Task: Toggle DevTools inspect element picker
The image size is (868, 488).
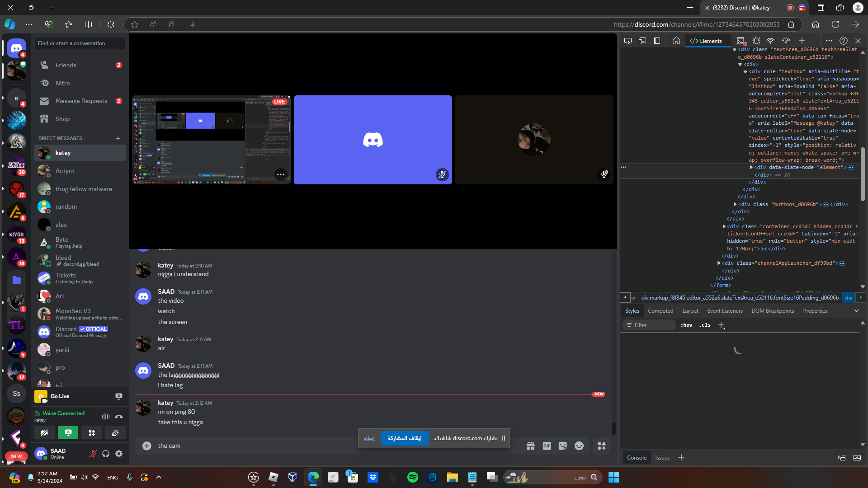Action: click(x=628, y=41)
